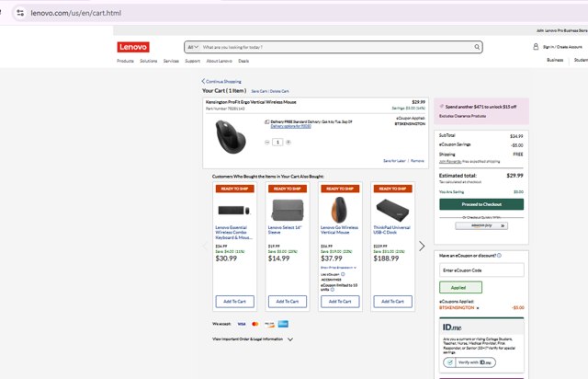Add the $188.99 dock to cart
Image resolution: width=588 pixels, height=379 pixels.
click(392, 301)
